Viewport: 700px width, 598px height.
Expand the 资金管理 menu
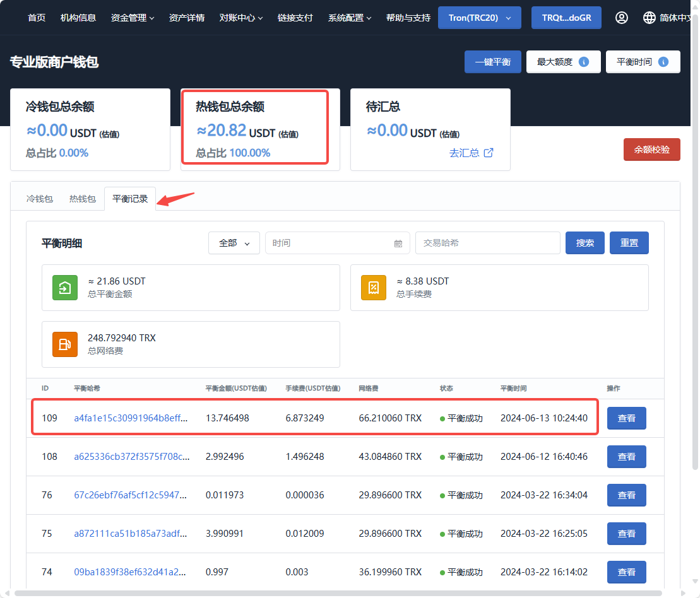[133, 18]
